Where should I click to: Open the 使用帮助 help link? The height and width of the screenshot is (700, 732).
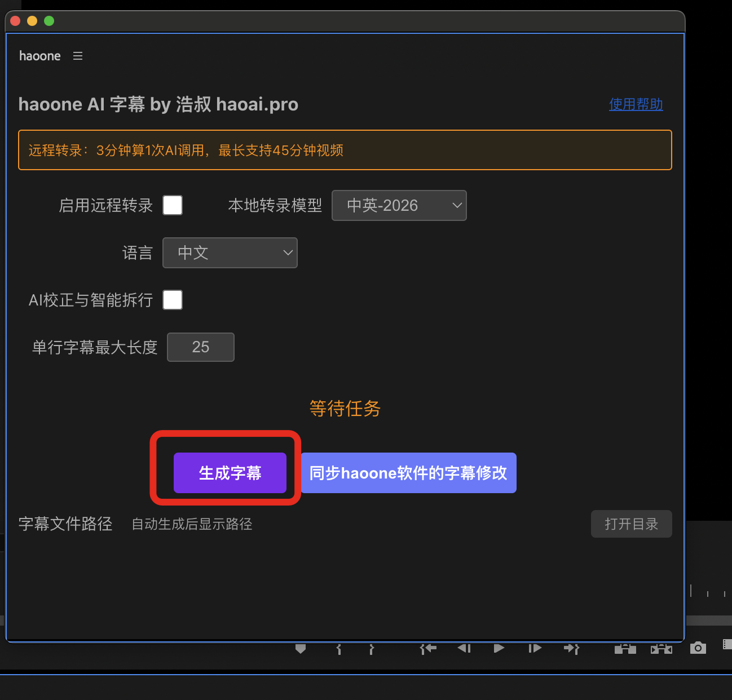(636, 104)
